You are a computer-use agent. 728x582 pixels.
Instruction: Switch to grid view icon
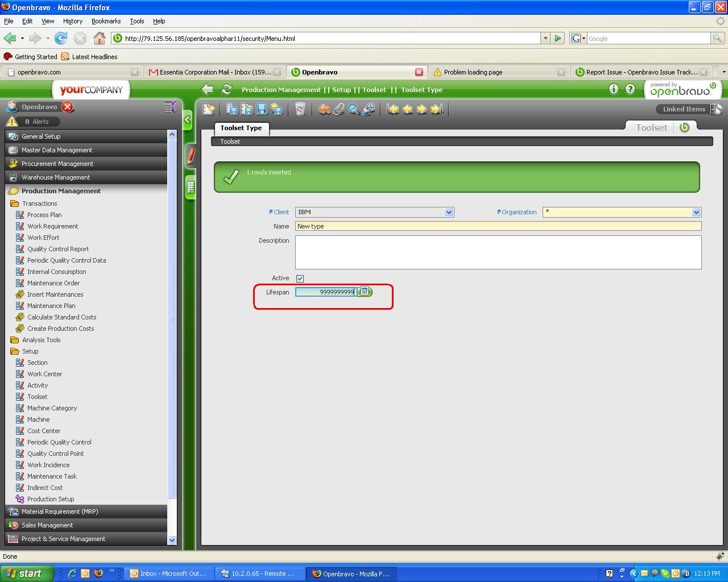point(191,187)
